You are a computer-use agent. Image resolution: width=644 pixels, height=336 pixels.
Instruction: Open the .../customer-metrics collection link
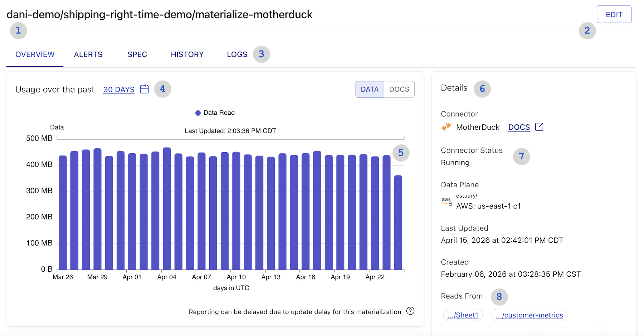[x=529, y=315]
